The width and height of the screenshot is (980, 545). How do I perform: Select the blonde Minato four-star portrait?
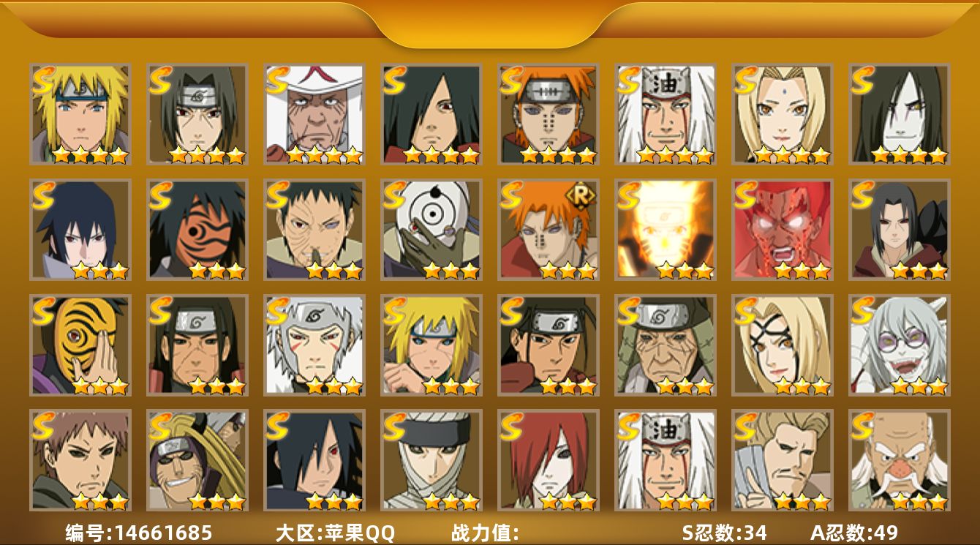pyautogui.click(x=80, y=114)
